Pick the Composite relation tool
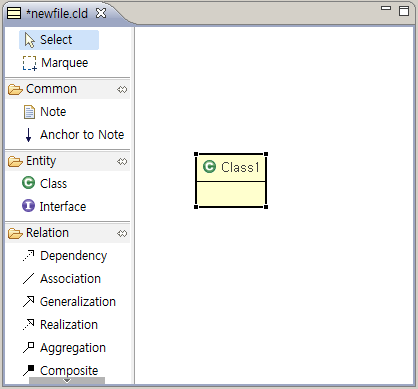 tap(60, 370)
